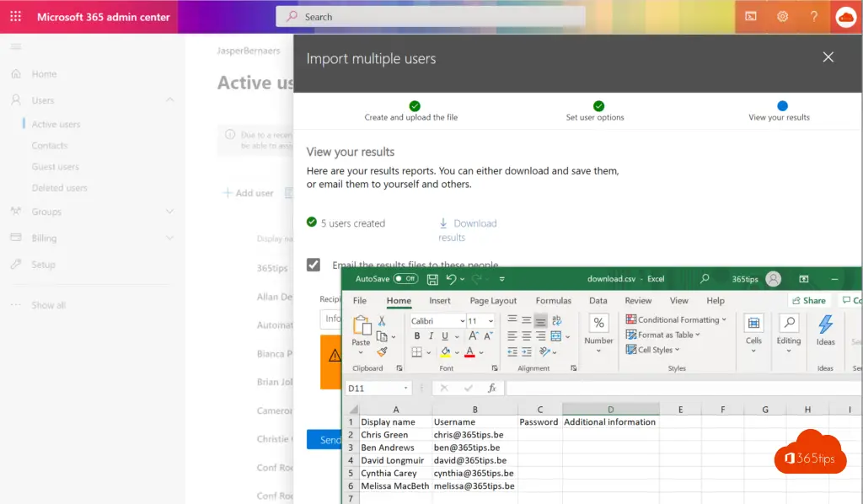Screen dimensions: 863x504
Task: Click the Bottom Align icon
Action: 540,320
